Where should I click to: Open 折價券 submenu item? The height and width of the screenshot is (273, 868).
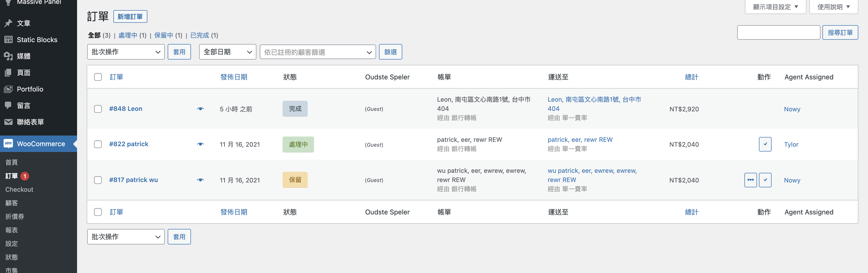pyautogui.click(x=15, y=216)
